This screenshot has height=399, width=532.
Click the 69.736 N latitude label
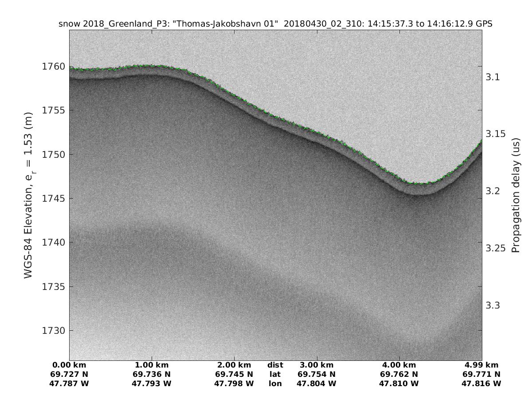152,374
